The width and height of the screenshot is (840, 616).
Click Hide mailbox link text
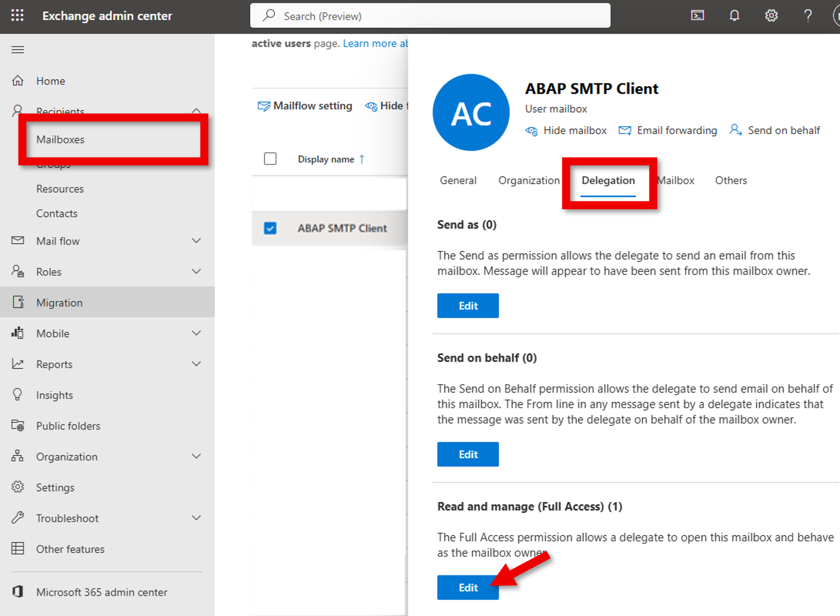(x=575, y=130)
